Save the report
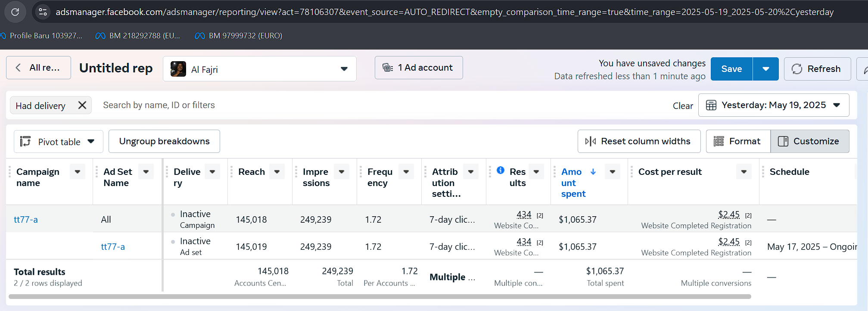The width and height of the screenshot is (868, 311). click(731, 69)
